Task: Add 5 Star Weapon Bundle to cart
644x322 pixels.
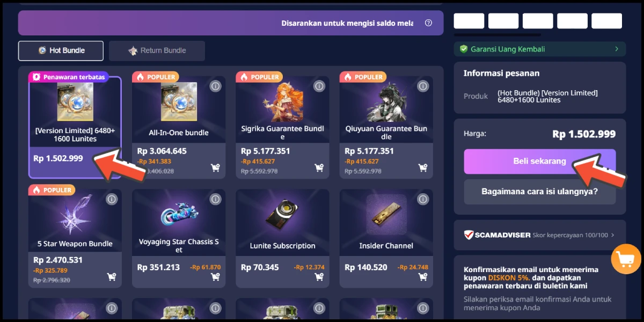Action: 112,277
